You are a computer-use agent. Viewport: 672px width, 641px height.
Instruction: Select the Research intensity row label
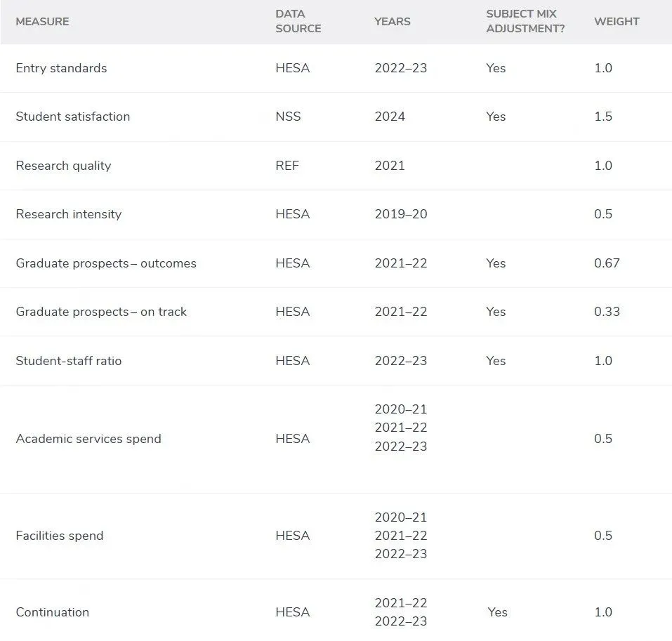click(69, 214)
